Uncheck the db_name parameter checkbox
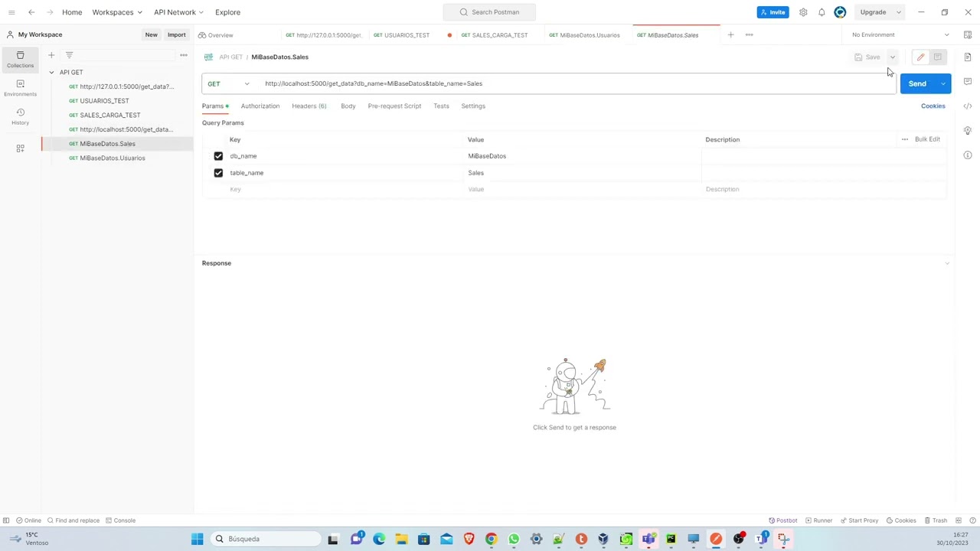 [x=218, y=156]
